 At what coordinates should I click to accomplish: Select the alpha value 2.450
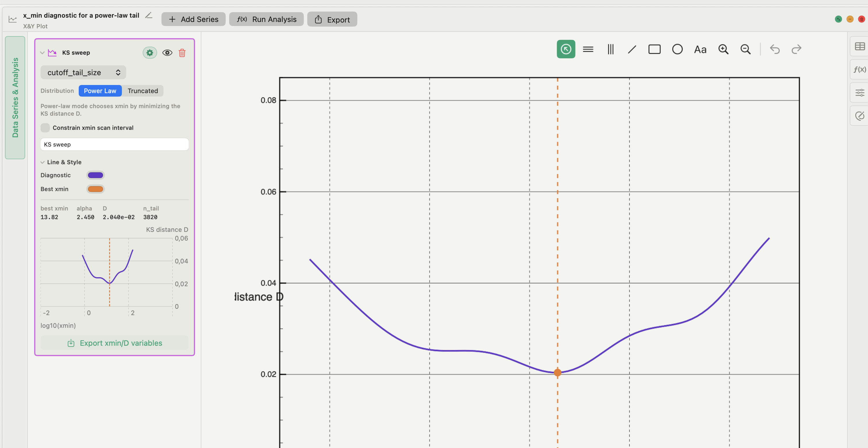click(x=85, y=217)
